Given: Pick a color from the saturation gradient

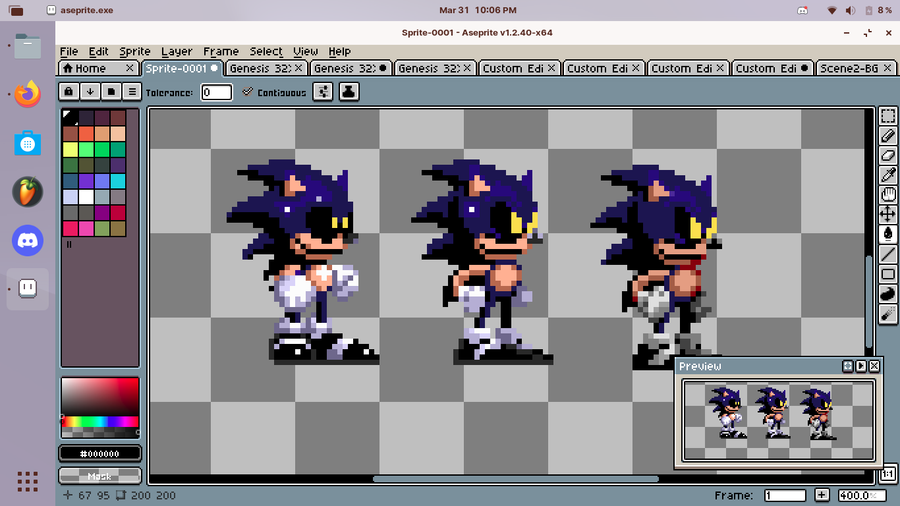Looking at the screenshot, I should click(100, 396).
